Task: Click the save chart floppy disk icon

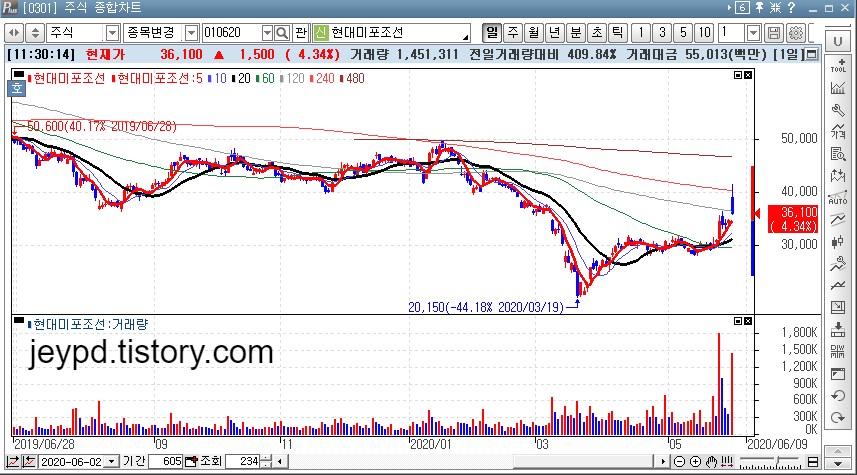Action: tap(774, 33)
